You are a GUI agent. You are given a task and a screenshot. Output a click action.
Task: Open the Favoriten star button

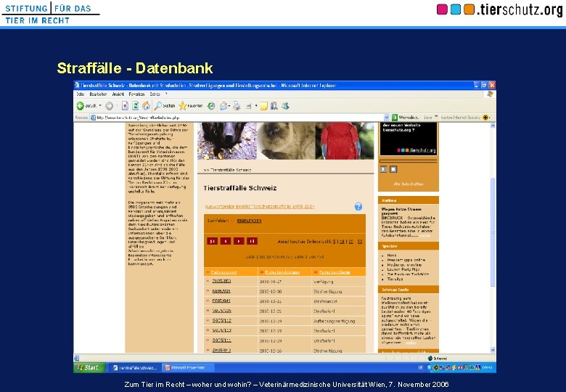coord(191,106)
